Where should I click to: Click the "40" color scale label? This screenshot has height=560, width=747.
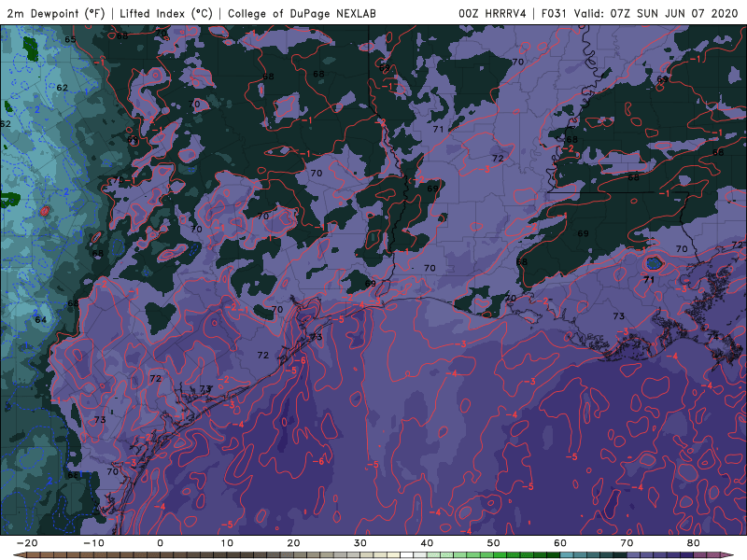[x=427, y=543]
